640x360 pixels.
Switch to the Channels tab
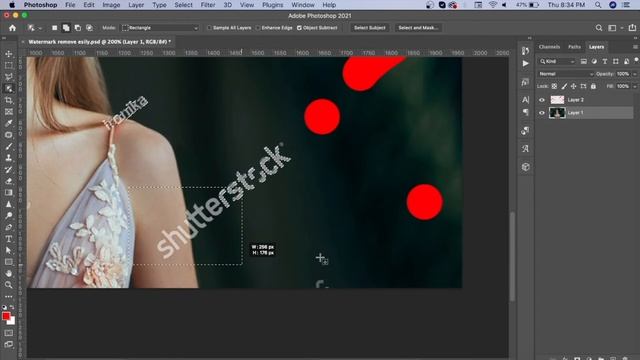[x=549, y=47]
